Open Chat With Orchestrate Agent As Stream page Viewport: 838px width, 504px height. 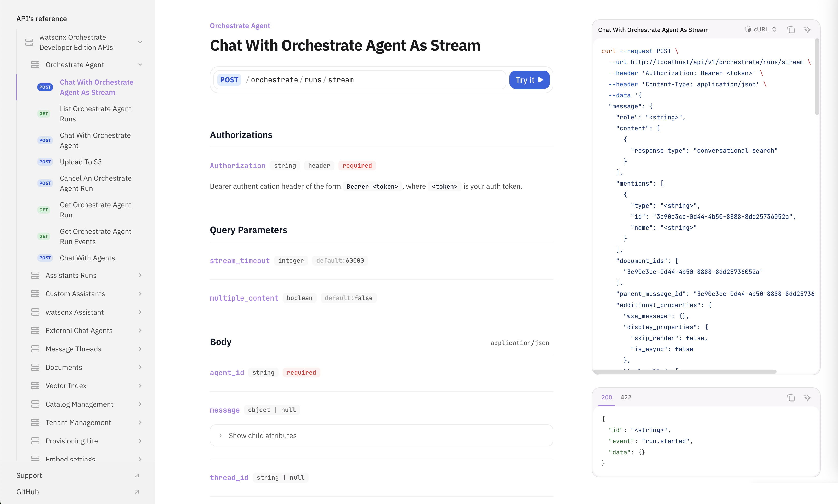coord(96,87)
